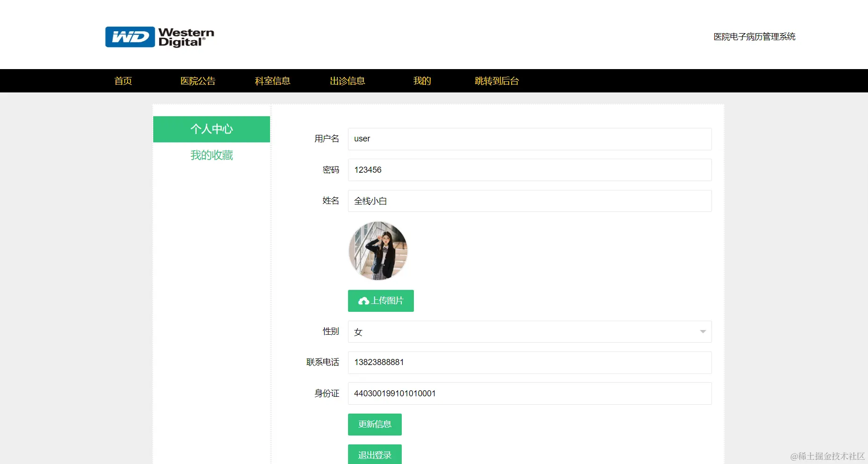The image size is (868, 464).
Task: Select 个人中心 sidebar tab
Action: pos(212,129)
